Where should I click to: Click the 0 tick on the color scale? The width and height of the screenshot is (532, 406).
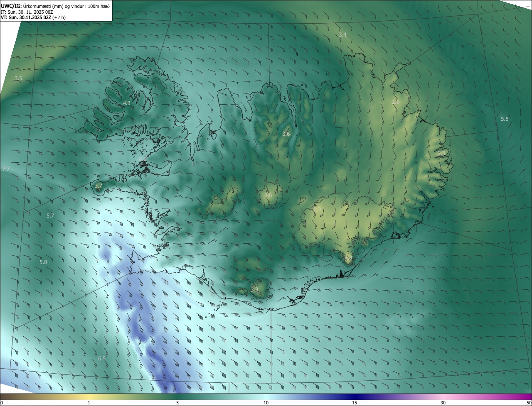[1, 403]
